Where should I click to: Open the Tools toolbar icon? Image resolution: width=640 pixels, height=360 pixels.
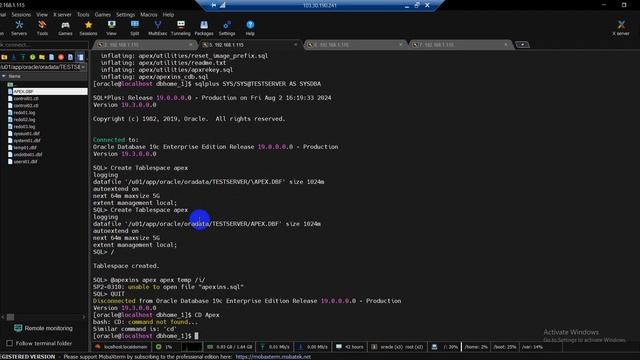tap(42, 28)
